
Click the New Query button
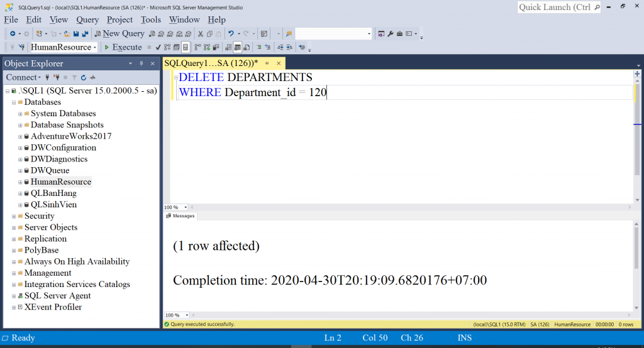[119, 34]
